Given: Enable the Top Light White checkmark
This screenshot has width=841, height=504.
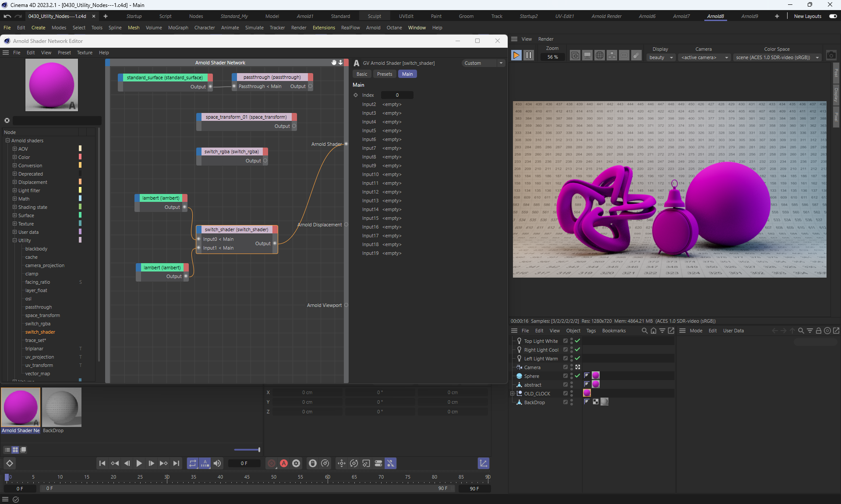Looking at the screenshot, I should (x=577, y=341).
